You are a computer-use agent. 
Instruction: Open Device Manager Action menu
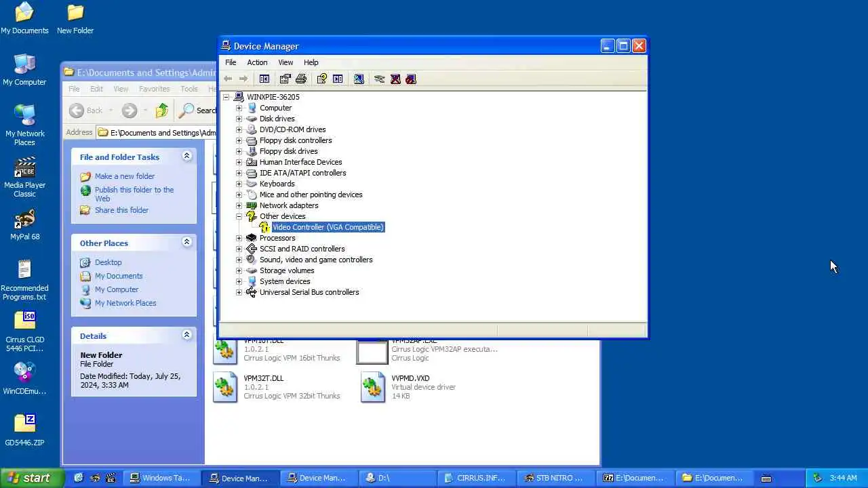257,62
